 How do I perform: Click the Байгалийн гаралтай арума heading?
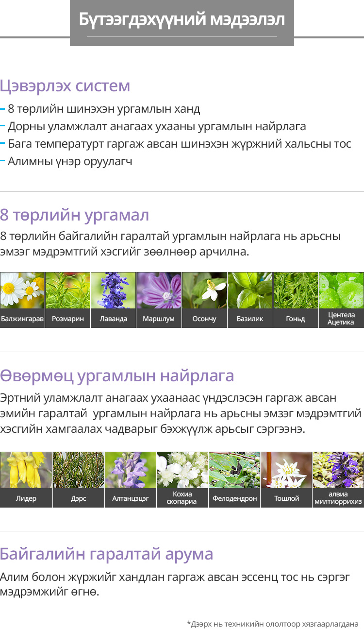(x=106, y=554)
